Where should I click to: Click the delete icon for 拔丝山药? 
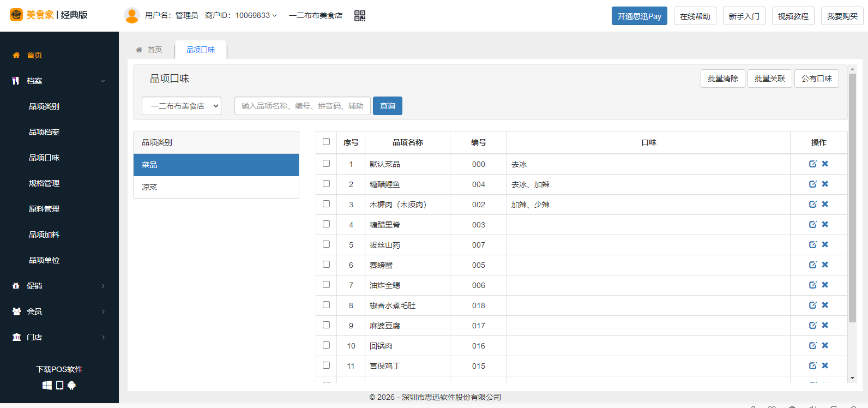(x=825, y=244)
